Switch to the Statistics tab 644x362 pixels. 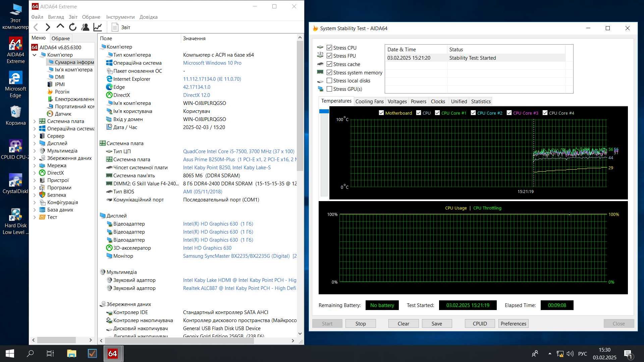click(481, 101)
